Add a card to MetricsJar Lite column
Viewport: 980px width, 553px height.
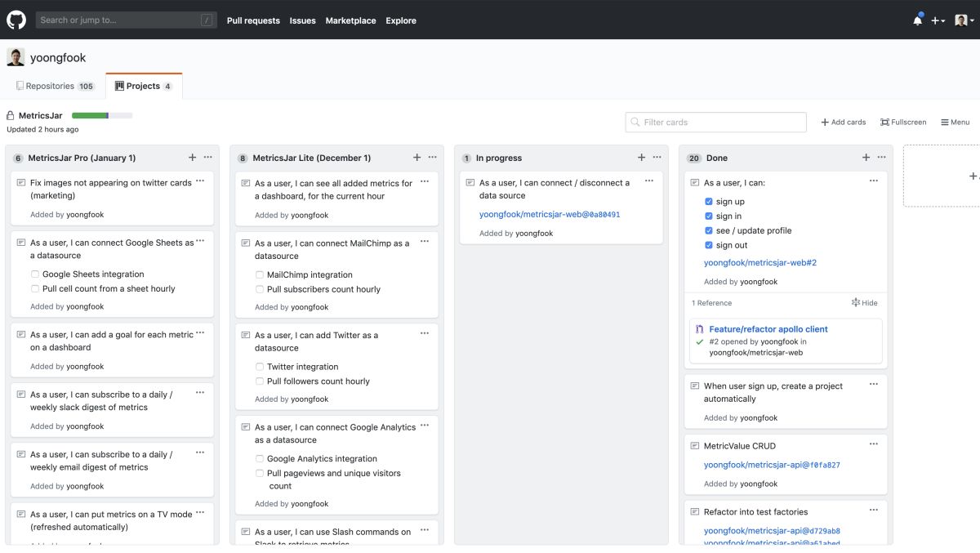[x=416, y=158]
